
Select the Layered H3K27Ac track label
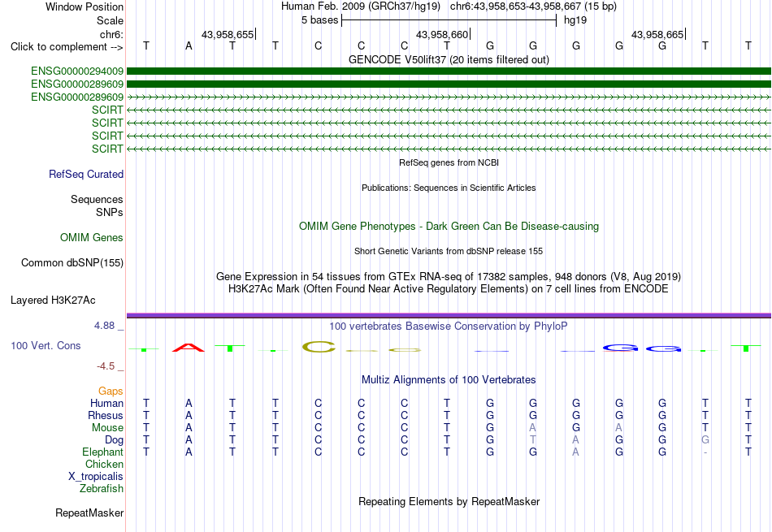[53, 301]
